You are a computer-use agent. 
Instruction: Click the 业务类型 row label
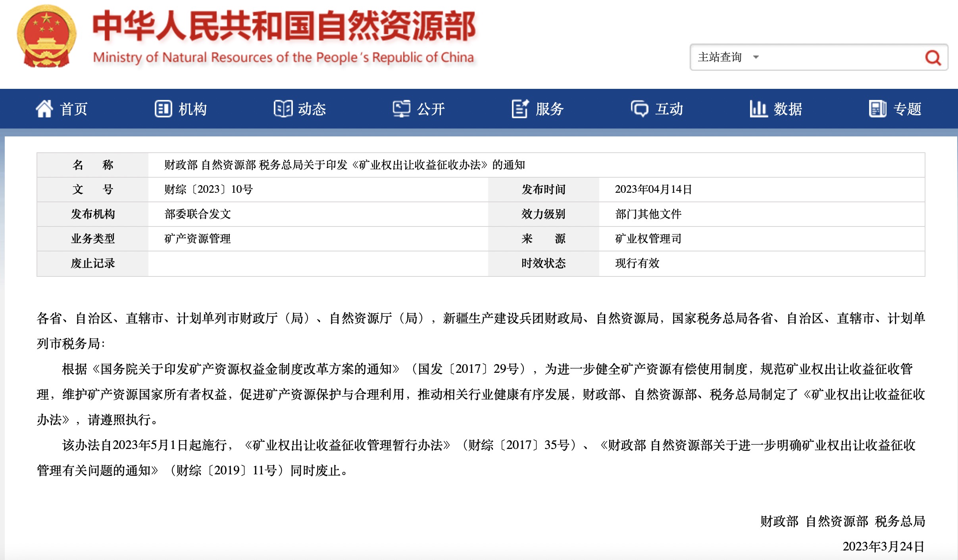[93, 239]
